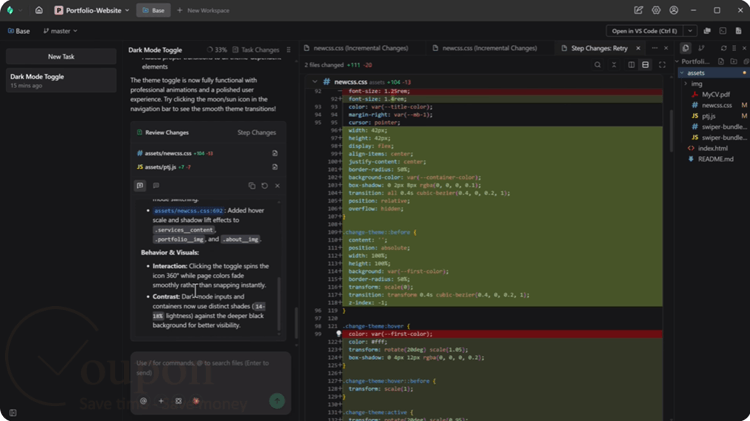This screenshot has width=750, height=421.
Task: Open the bottom-left sidebar panel icon
Action: (x=13, y=412)
